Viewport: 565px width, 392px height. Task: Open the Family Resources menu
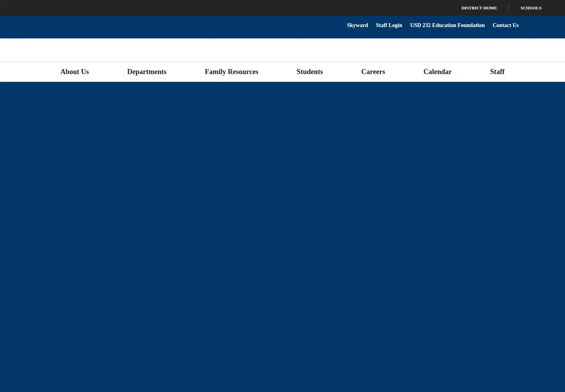[x=231, y=72]
